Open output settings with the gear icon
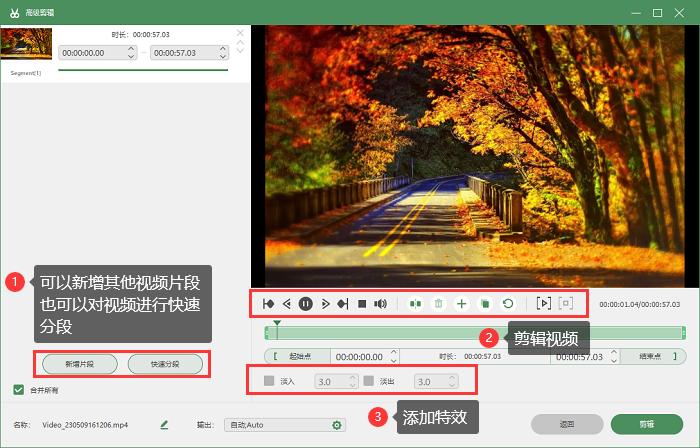The height and width of the screenshot is (448, 700). tap(337, 425)
